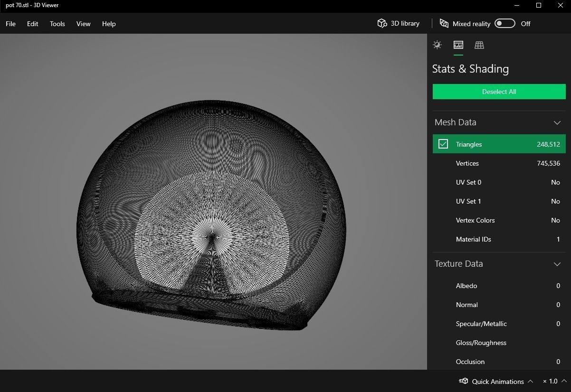571x392 pixels.
Task: Collapse the Texture Data section
Action: (557, 264)
